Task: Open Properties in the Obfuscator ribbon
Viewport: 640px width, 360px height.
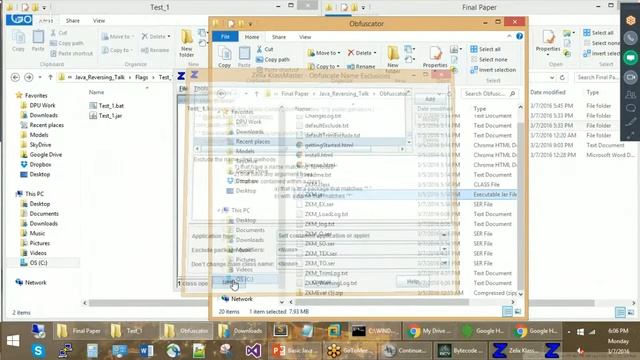Action: pyautogui.click(x=435, y=57)
